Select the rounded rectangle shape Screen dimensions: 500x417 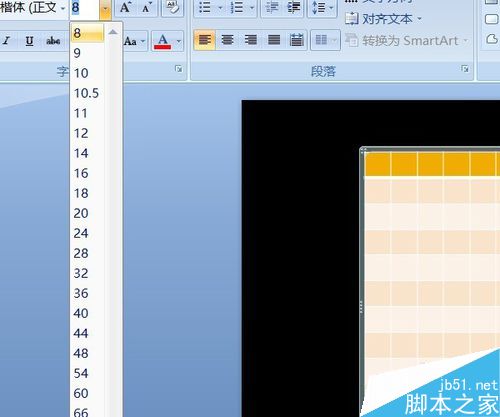(491, 19)
